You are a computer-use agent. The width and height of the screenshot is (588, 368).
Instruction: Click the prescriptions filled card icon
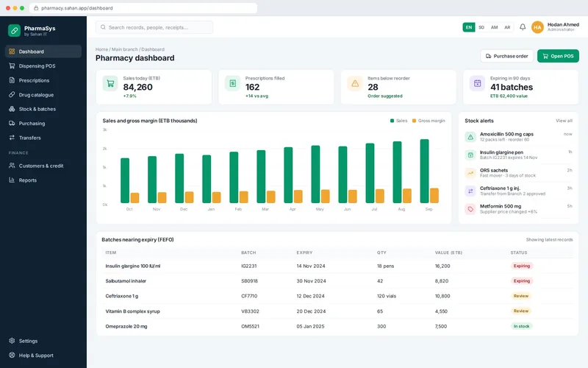232,83
